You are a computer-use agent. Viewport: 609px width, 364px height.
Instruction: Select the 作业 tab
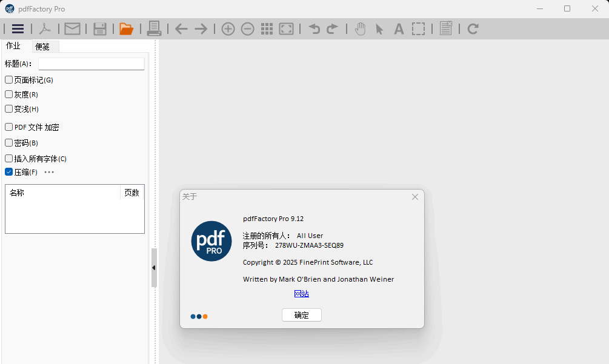(x=13, y=46)
